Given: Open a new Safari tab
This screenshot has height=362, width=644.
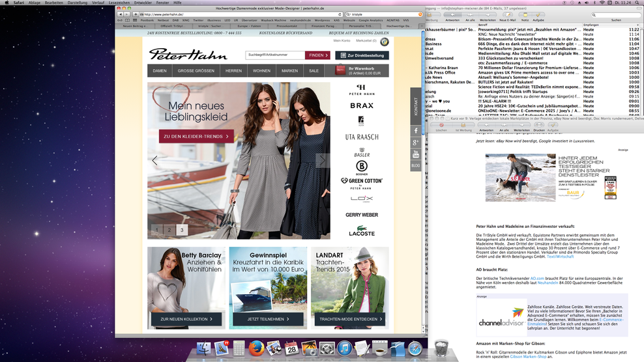Looking at the screenshot, I should (421, 26).
